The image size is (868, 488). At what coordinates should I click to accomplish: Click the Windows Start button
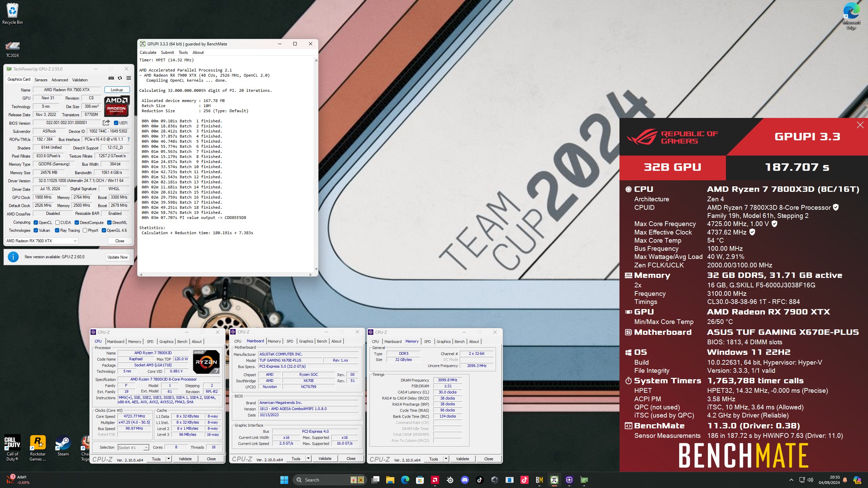point(284,480)
